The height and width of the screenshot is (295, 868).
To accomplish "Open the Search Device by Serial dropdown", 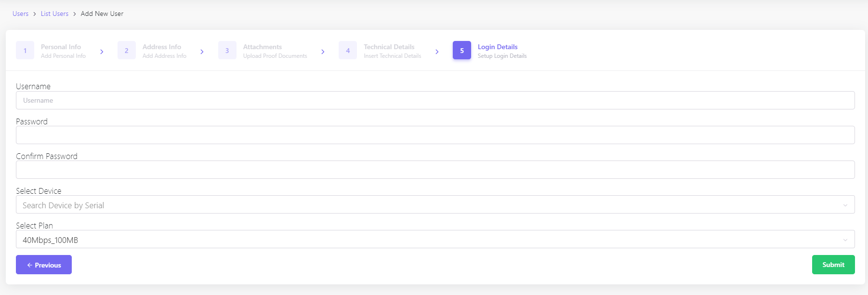I will click(435, 204).
